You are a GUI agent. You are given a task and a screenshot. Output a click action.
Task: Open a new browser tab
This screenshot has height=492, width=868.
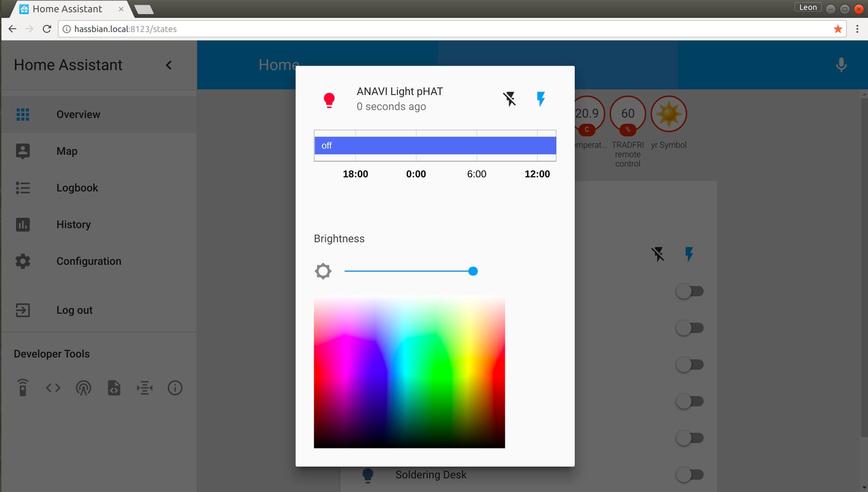(144, 9)
